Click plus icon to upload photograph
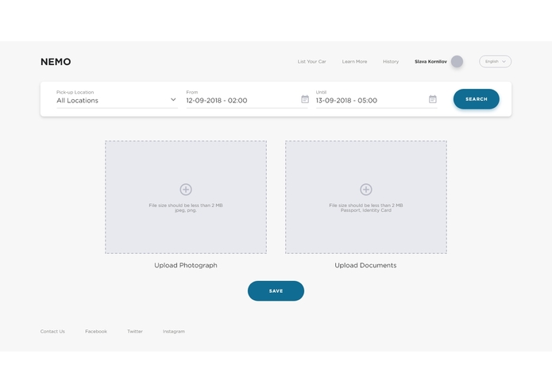This screenshot has height=392, width=552. click(x=186, y=190)
